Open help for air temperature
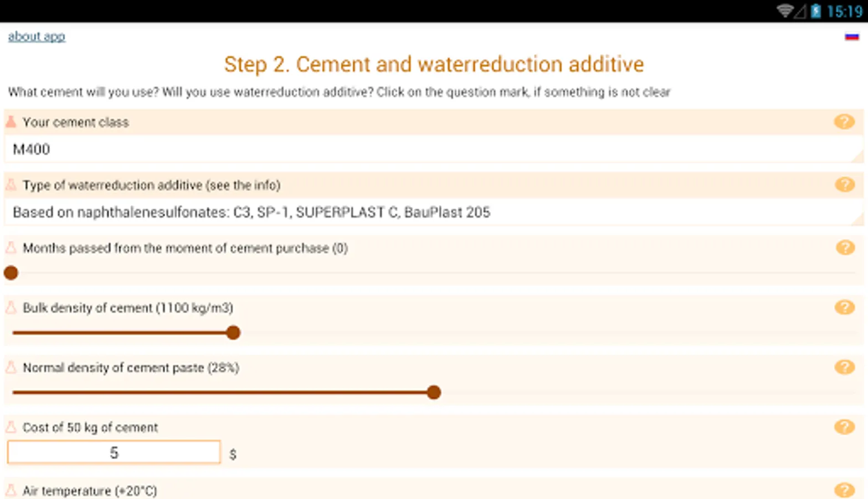This screenshot has width=868, height=499. coord(844,490)
